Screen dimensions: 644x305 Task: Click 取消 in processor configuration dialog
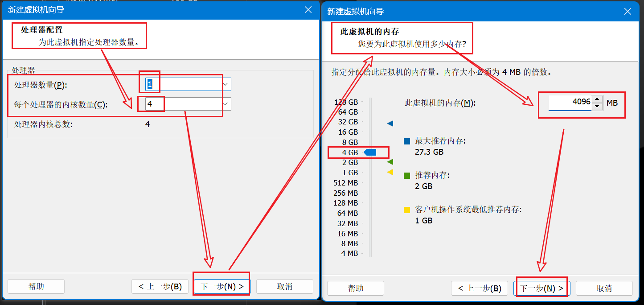(x=285, y=286)
